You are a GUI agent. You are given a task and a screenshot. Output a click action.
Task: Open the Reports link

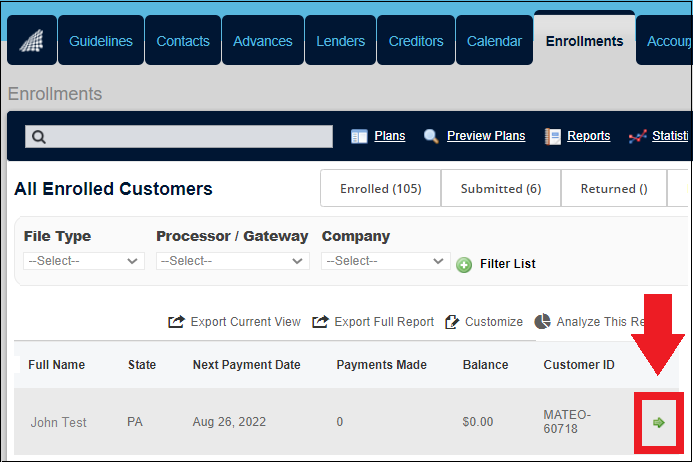589,136
